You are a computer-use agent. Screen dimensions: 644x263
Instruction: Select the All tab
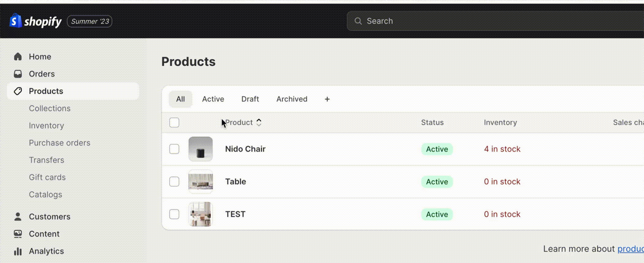coord(180,99)
